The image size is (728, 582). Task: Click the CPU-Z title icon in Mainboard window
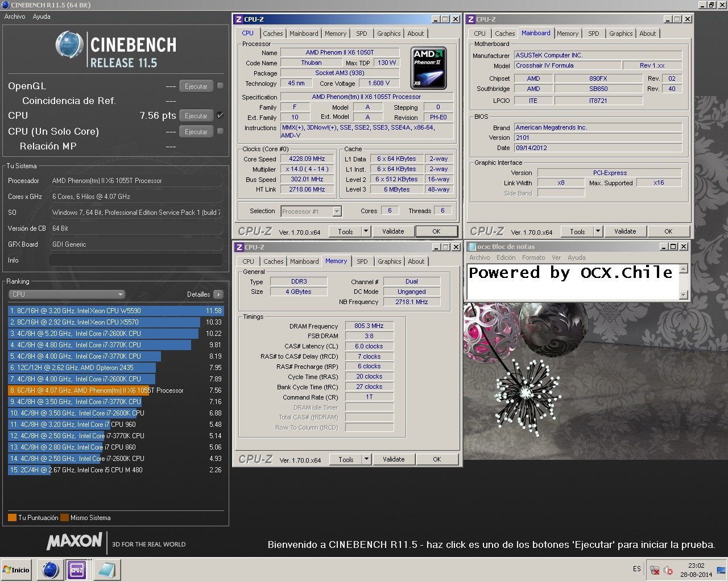click(470, 19)
